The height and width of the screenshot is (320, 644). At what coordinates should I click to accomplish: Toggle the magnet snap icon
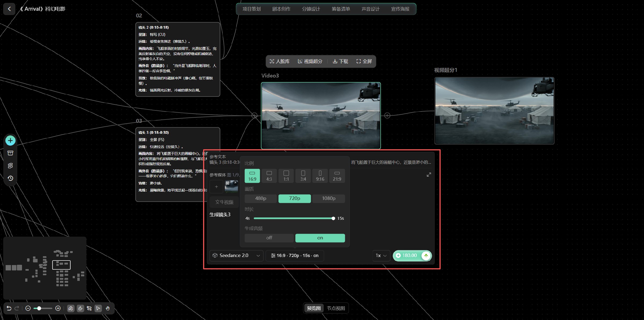[x=80, y=308]
